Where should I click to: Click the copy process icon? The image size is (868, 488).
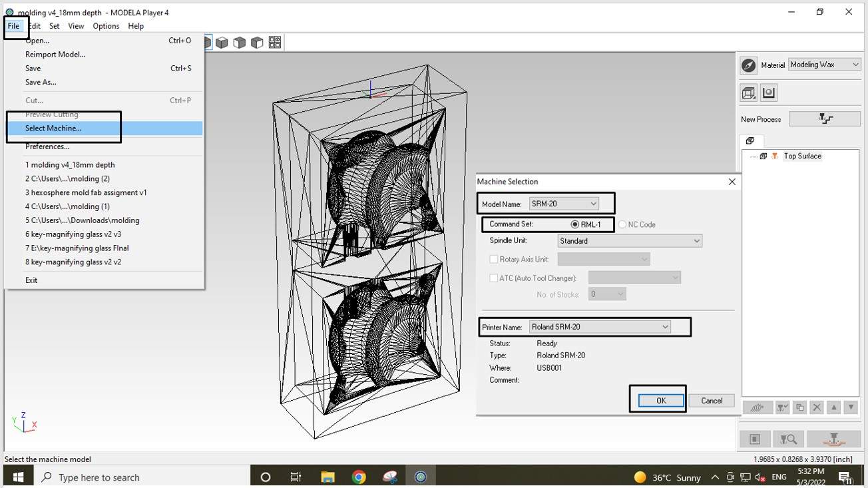click(x=800, y=407)
